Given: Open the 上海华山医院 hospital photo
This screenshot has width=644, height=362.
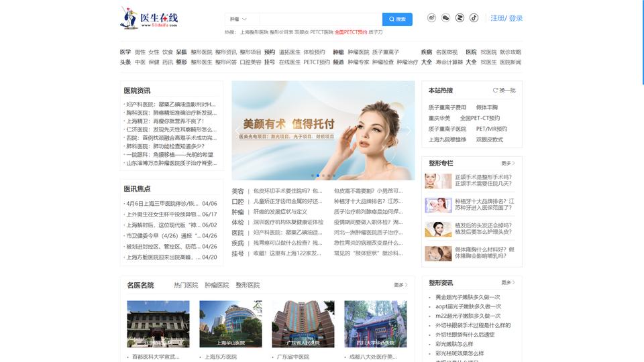Looking at the screenshot, I should point(230,324).
